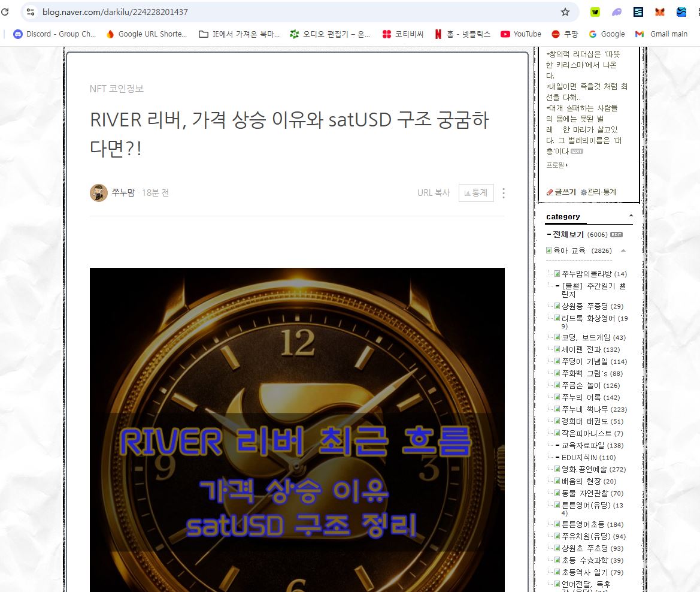Open the 세이펜 전과 category
Viewport: 700px width, 592px height.
[581, 350]
